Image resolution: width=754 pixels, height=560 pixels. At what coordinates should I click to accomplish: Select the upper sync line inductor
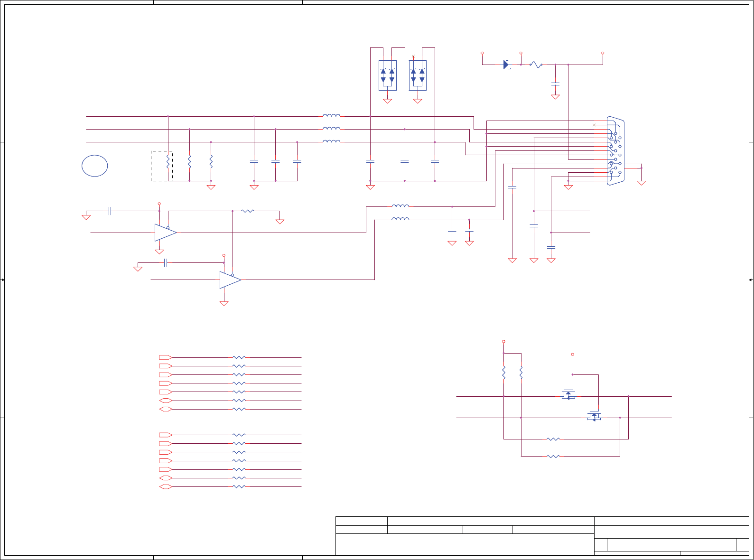pos(400,205)
